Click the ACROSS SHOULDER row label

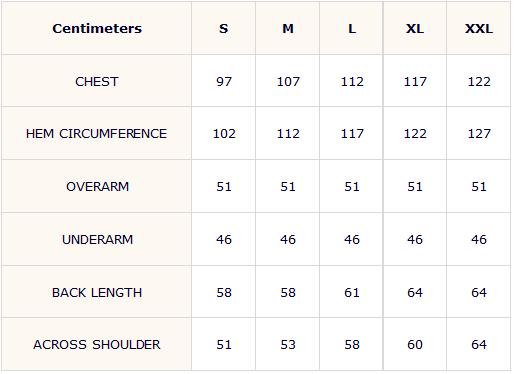coord(97,345)
